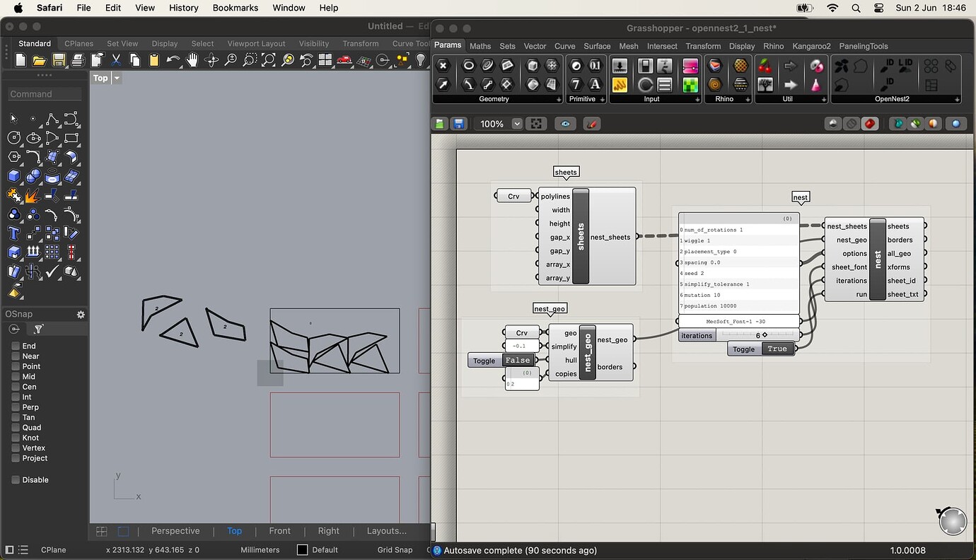Click the Grid Snap status button
Viewport: 976px width, 560px height.
point(395,549)
